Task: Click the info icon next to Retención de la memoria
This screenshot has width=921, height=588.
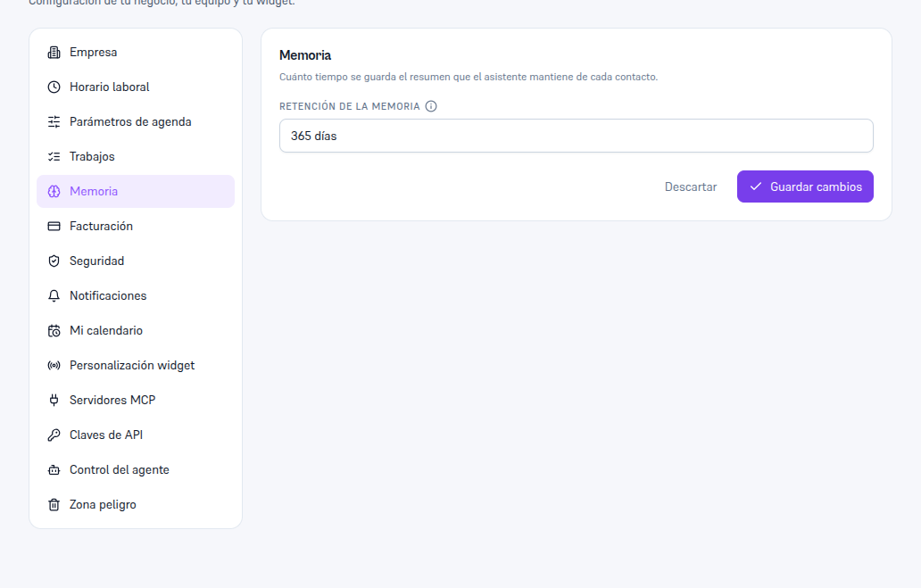Action: [431, 106]
